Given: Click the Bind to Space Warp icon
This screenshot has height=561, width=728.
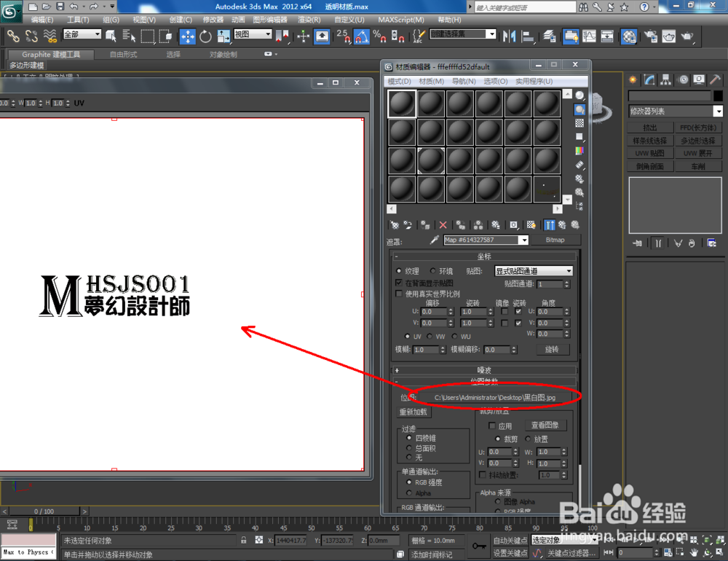Looking at the screenshot, I should pyautogui.click(x=50, y=36).
